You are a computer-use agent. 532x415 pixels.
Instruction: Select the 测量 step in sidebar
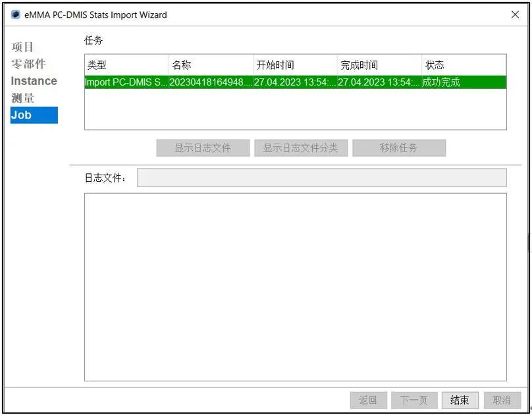(23, 98)
